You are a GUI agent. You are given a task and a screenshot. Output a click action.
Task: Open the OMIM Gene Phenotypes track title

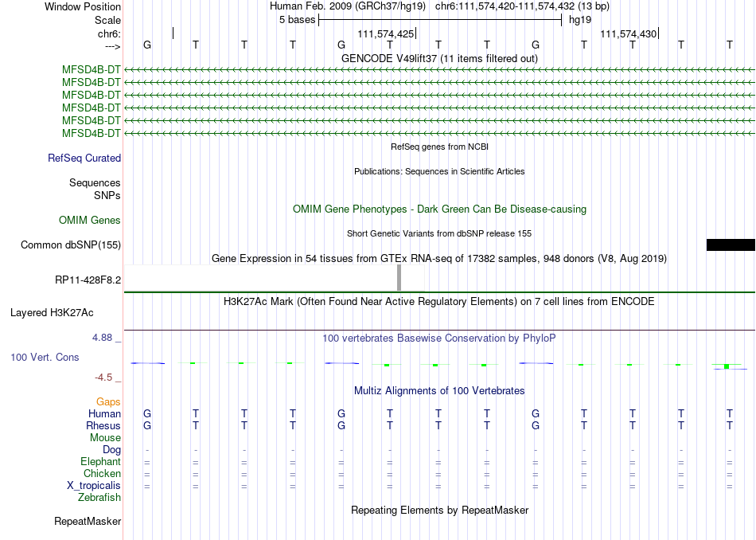tap(439, 209)
